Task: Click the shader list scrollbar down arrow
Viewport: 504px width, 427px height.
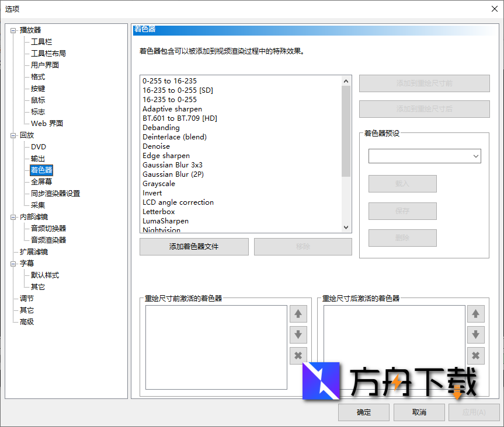Action: pos(345,227)
